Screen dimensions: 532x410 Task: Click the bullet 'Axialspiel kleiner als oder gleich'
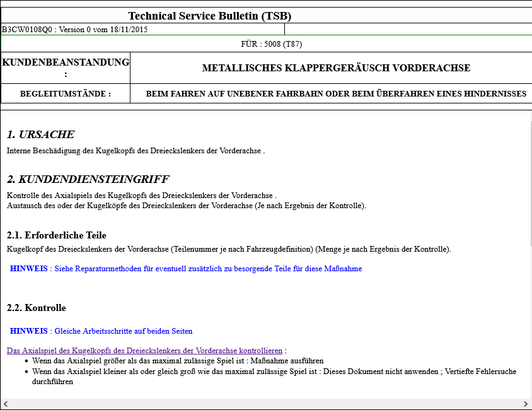click(274, 372)
